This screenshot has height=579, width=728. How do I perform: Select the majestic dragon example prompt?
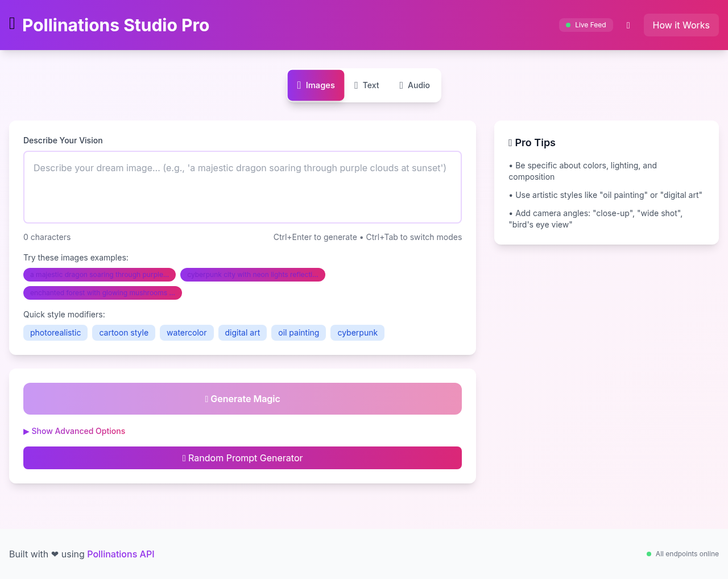(x=100, y=275)
